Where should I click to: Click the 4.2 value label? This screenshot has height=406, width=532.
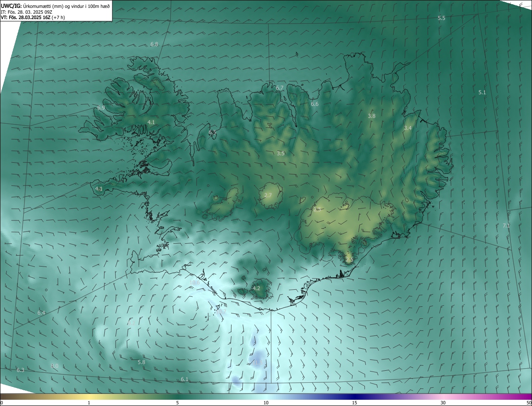click(x=256, y=288)
